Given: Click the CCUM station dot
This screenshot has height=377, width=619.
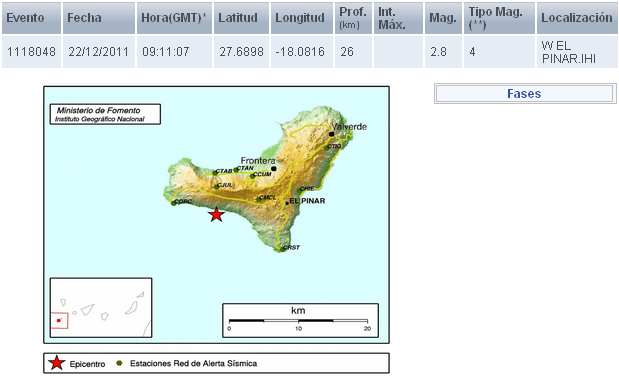Looking at the screenshot, I should (252, 176).
